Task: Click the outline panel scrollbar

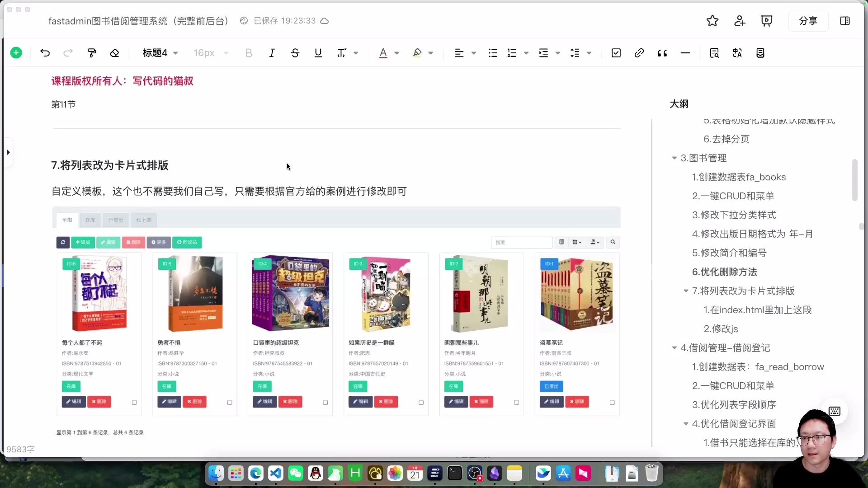Action: pyautogui.click(x=854, y=180)
